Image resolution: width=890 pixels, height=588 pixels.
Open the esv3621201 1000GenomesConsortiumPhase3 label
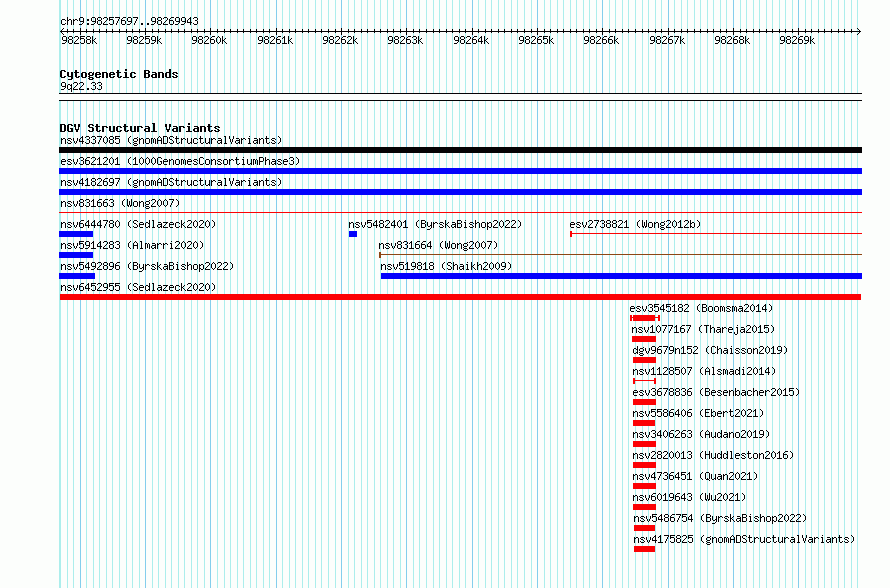pyautogui.click(x=180, y=161)
